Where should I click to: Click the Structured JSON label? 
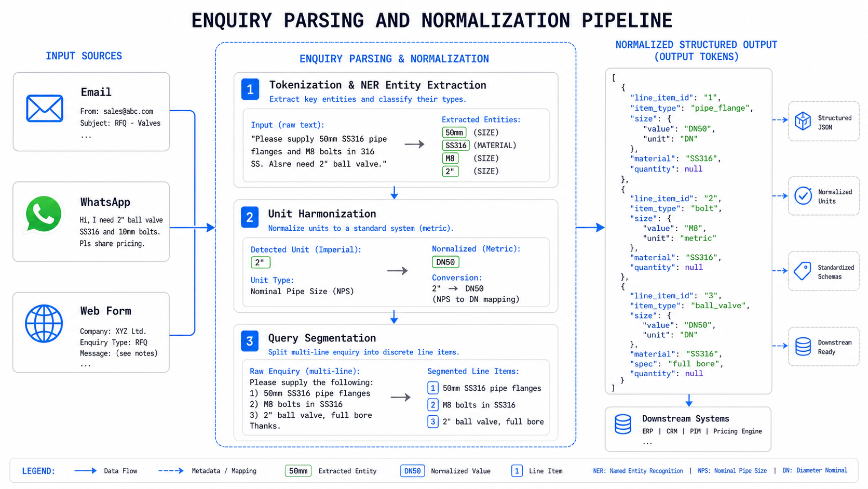pyautogui.click(x=835, y=123)
